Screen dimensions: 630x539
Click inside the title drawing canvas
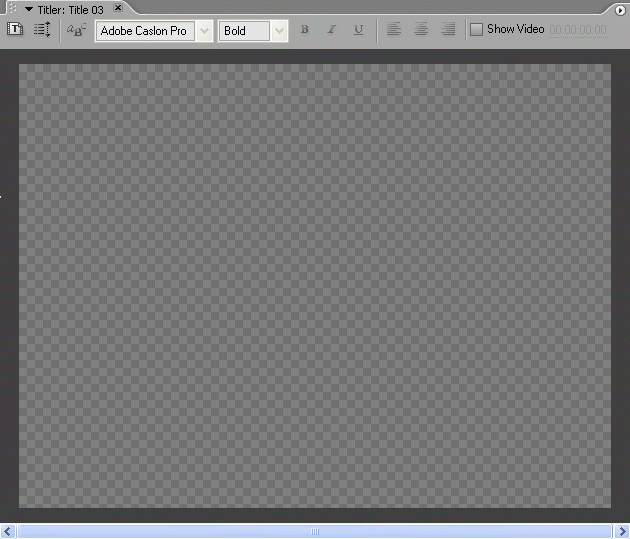pyautogui.click(x=315, y=286)
